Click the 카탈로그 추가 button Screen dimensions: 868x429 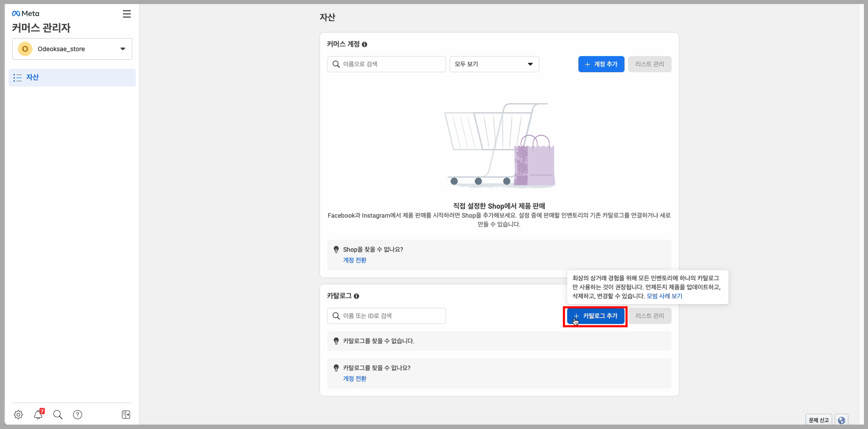click(595, 316)
